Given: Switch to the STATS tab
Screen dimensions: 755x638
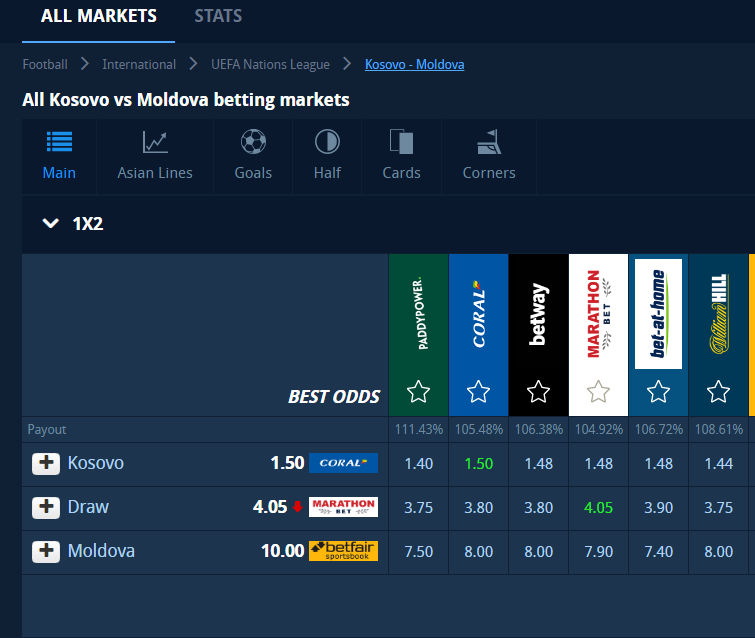Looking at the screenshot, I should click(x=218, y=16).
